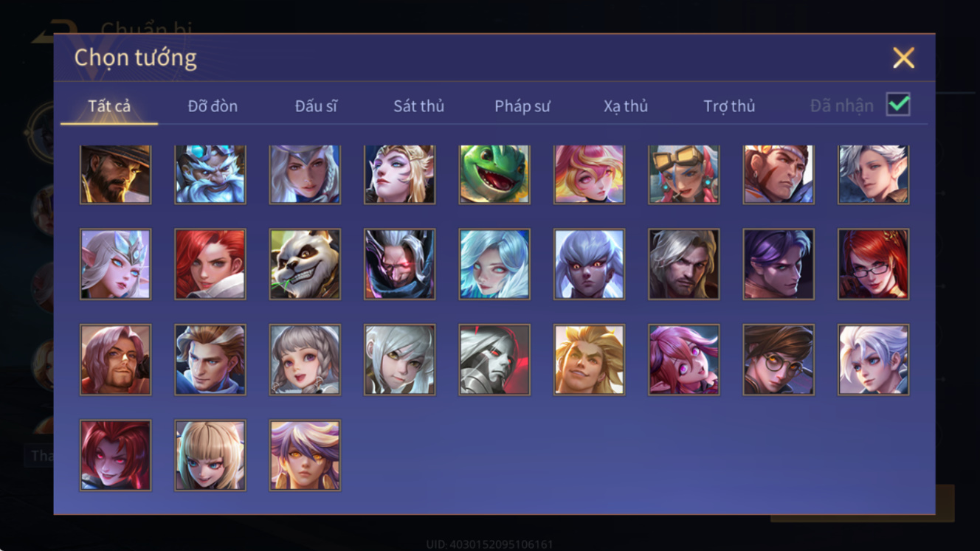Select the golden spiky-haired grinning hero
The image size is (980, 551).
pos(589,360)
